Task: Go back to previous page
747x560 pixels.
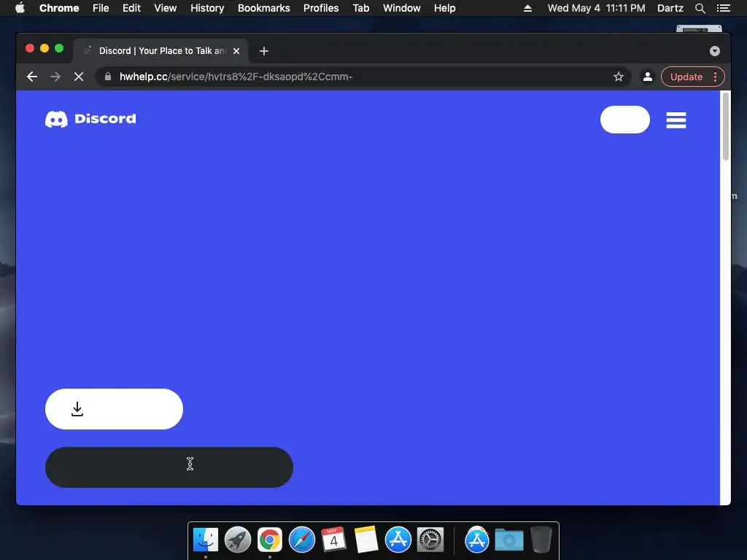Action: [x=32, y=77]
